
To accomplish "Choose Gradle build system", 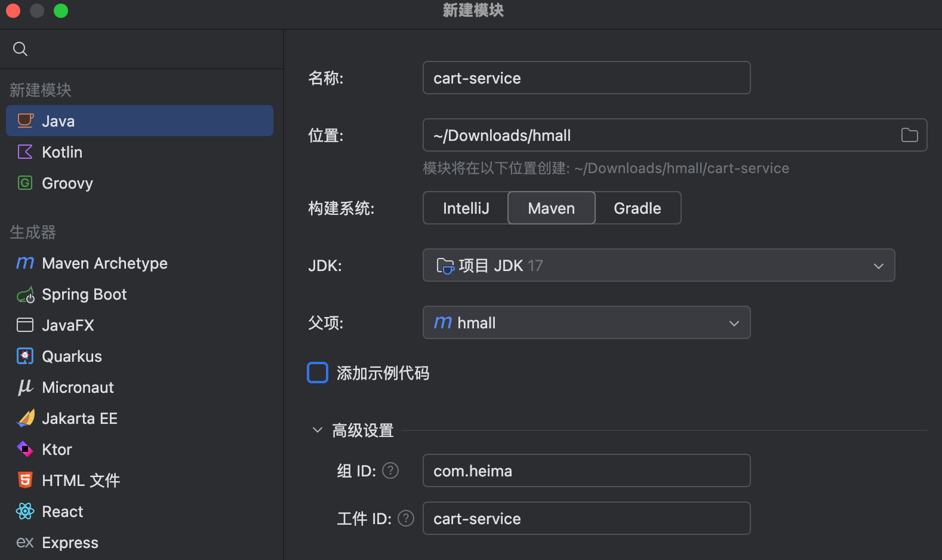I will 638,208.
